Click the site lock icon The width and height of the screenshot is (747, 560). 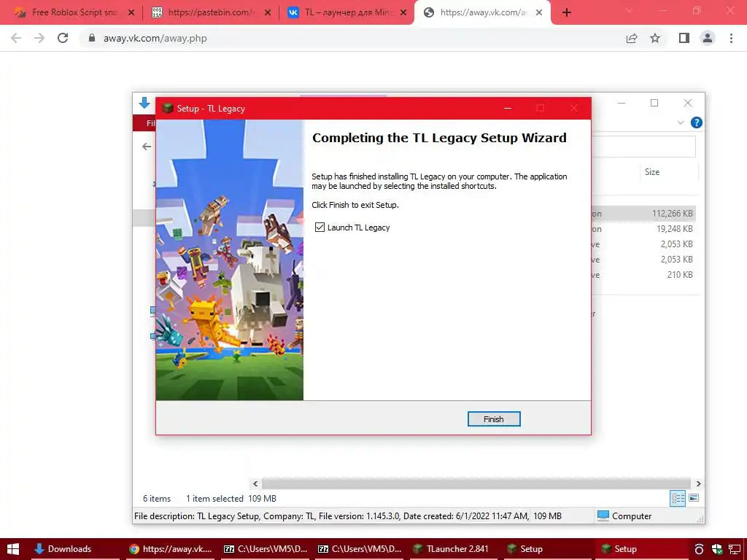tap(92, 38)
